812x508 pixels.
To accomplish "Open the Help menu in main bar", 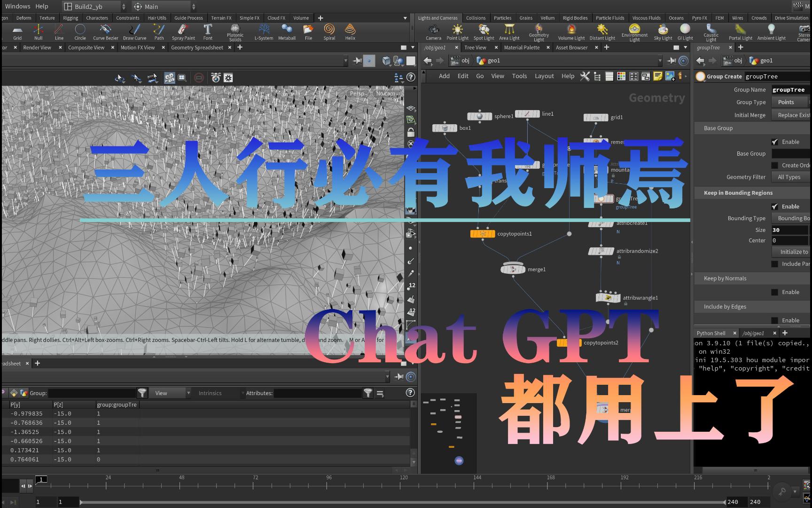I will coord(42,6).
